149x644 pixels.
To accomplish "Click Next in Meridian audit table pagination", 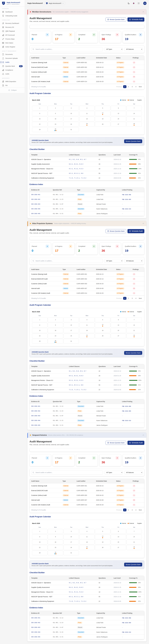I will [140, 87].
